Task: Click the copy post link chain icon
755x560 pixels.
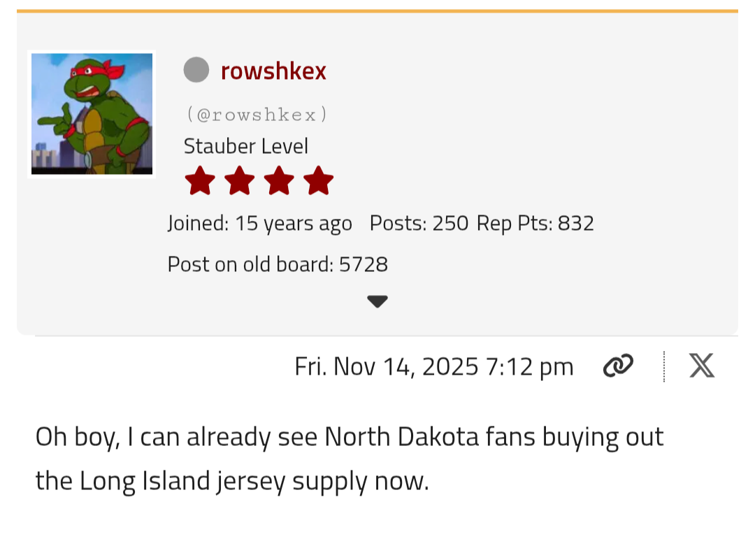Action: click(617, 366)
